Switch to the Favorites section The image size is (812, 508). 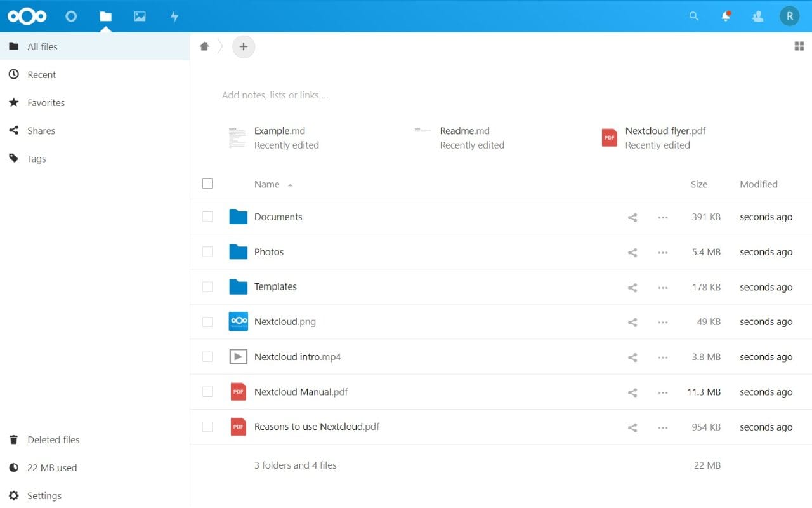click(x=46, y=102)
